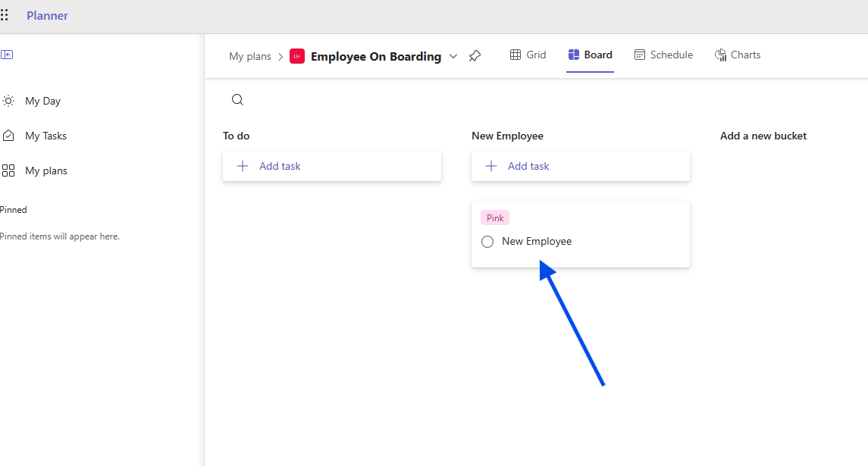Click the Planner app title

47,15
